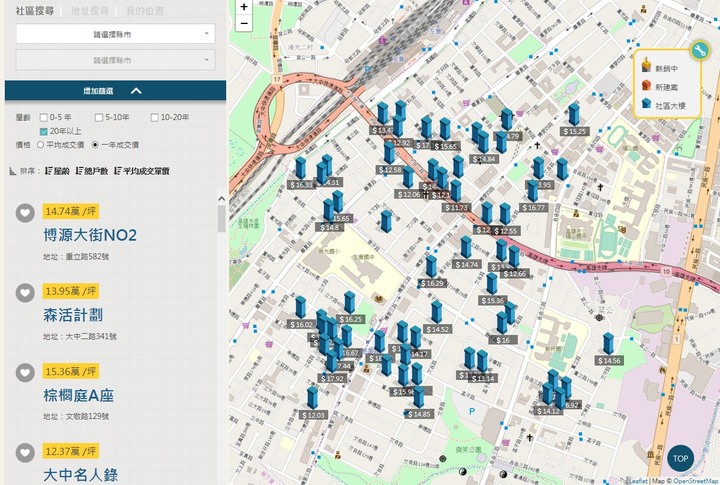The height and width of the screenshot is (485, 720).
Task: Favorite 大中名人錄 with heart icon
Action: (x=25, y=452)
